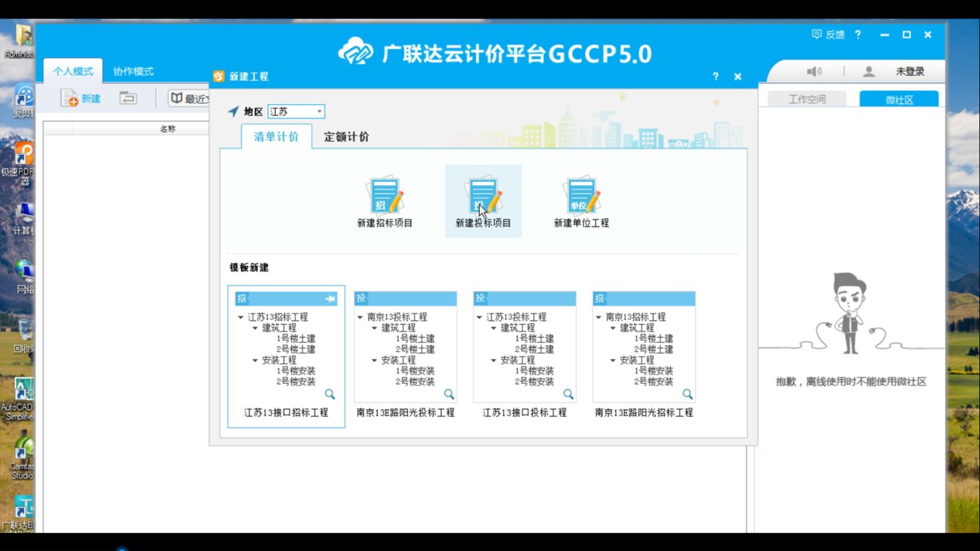Collapse the 江苏13投标工程 tree node

479,318
